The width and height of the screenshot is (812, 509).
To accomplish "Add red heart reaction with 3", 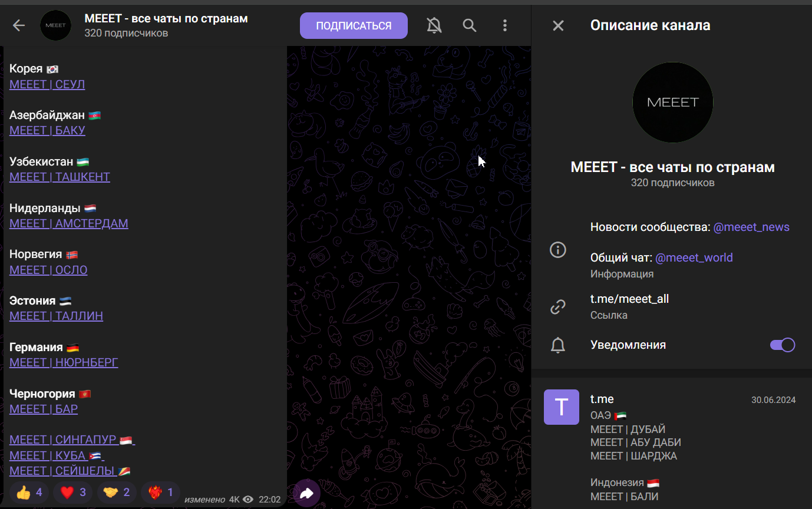I will click(72, 493).
